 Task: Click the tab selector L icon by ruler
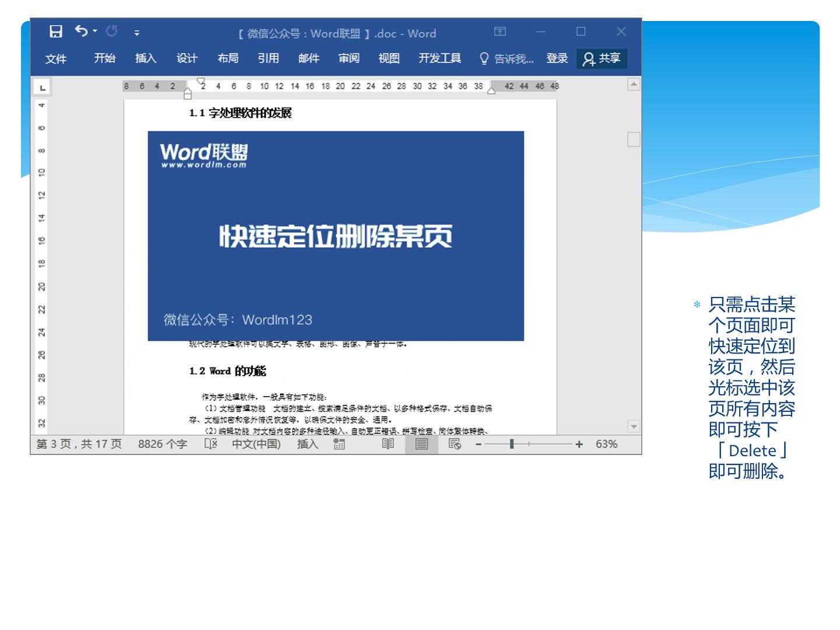coord(42,87)
